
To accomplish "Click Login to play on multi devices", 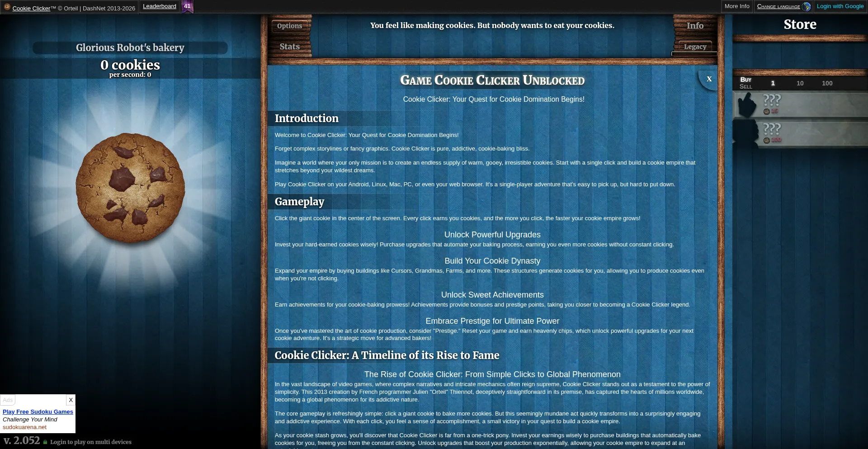I will coord(91,442).
